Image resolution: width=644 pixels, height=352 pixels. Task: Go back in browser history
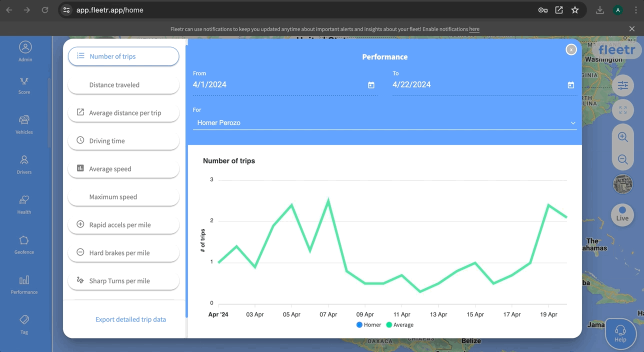tap(9, 10)
